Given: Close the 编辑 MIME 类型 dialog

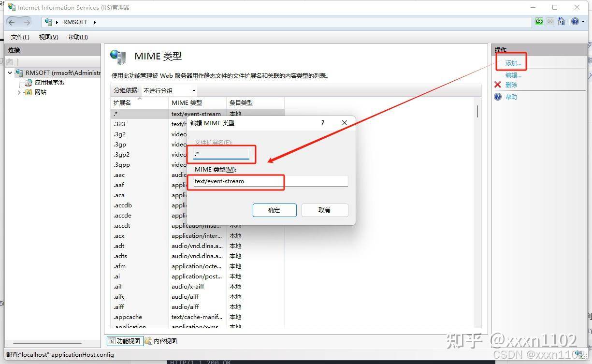Looking at the screenshot, I should point(345,123).
